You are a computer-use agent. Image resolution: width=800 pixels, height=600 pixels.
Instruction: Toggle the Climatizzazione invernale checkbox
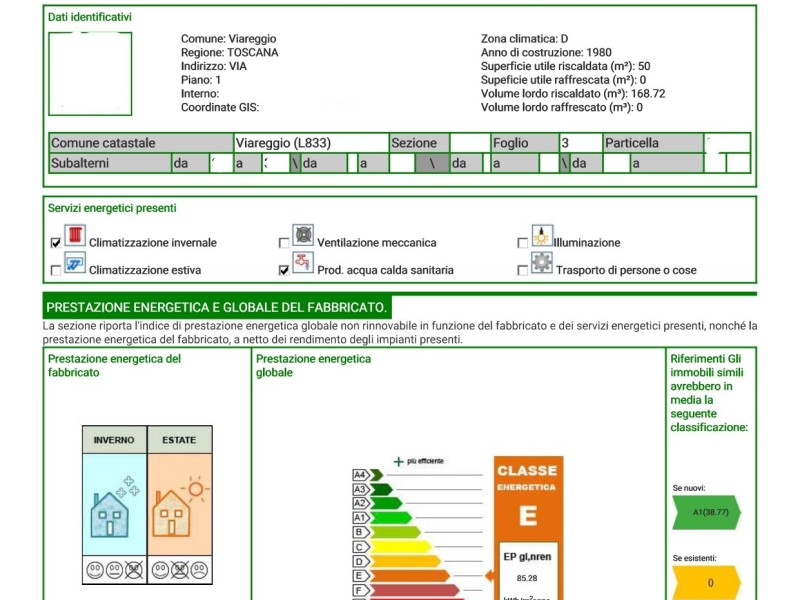[x=56, y=243]
